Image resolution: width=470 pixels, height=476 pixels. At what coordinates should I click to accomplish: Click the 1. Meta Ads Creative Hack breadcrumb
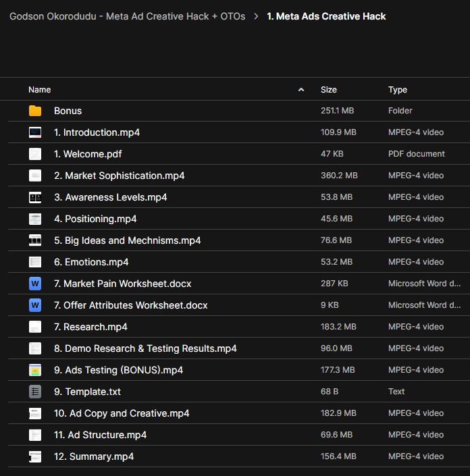coord(326,16)
